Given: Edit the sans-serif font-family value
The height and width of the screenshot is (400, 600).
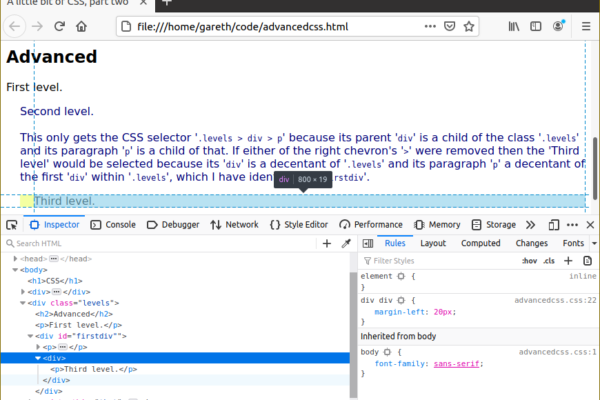Looking at the screenshot, I should click(x=456, y=364).
